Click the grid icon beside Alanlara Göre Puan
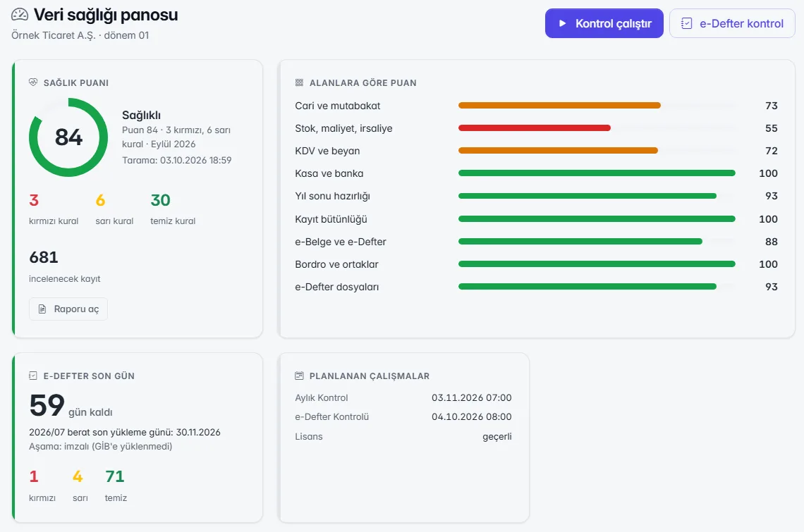Screen dimensions: 804x532 300,82
